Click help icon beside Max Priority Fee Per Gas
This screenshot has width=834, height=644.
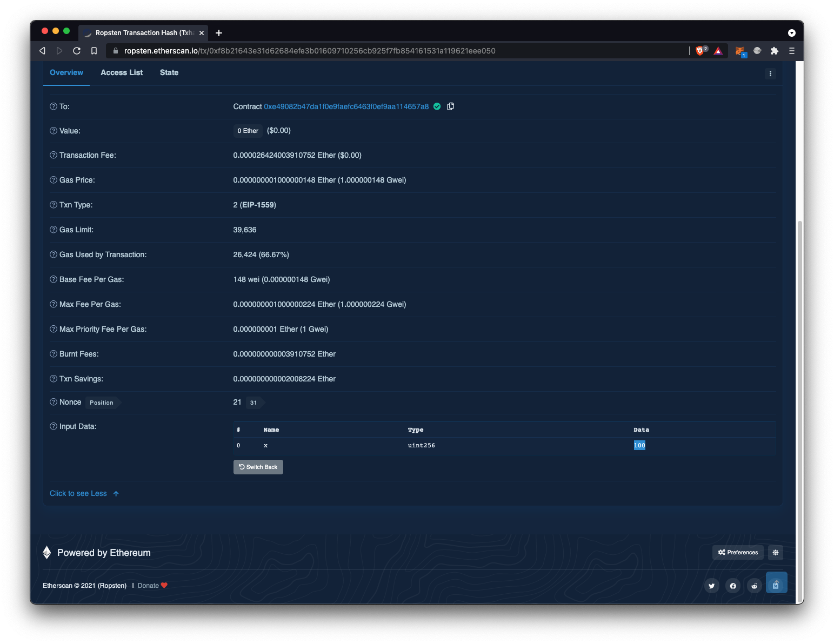[x=54, y=329]
